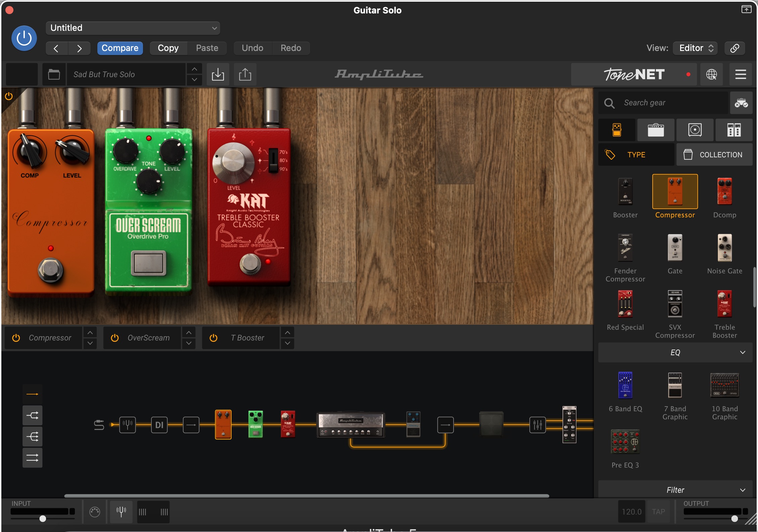Select the DI block in signal chain

click(x=159, y=425)
